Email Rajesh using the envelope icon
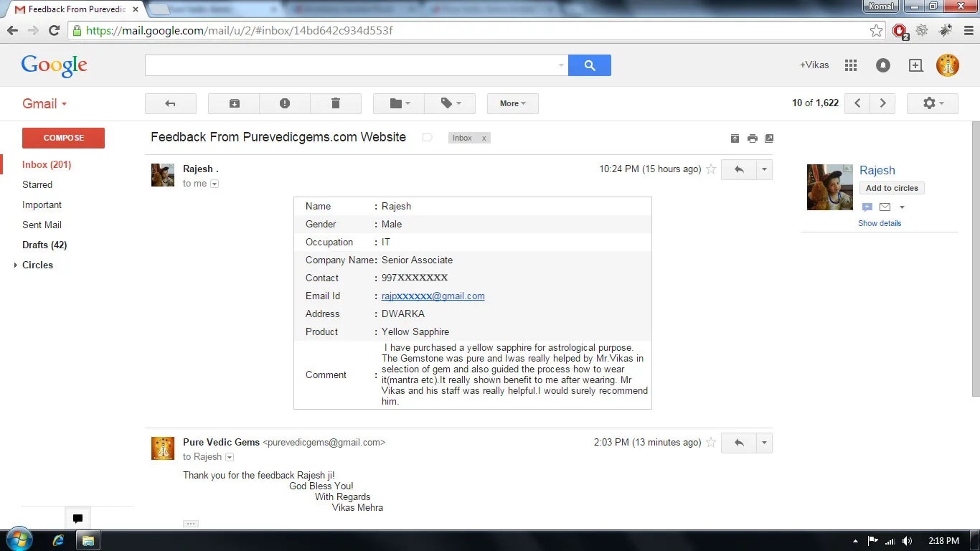Image resolution: width=980 pixels, height=551 pixels. point(885,207)
